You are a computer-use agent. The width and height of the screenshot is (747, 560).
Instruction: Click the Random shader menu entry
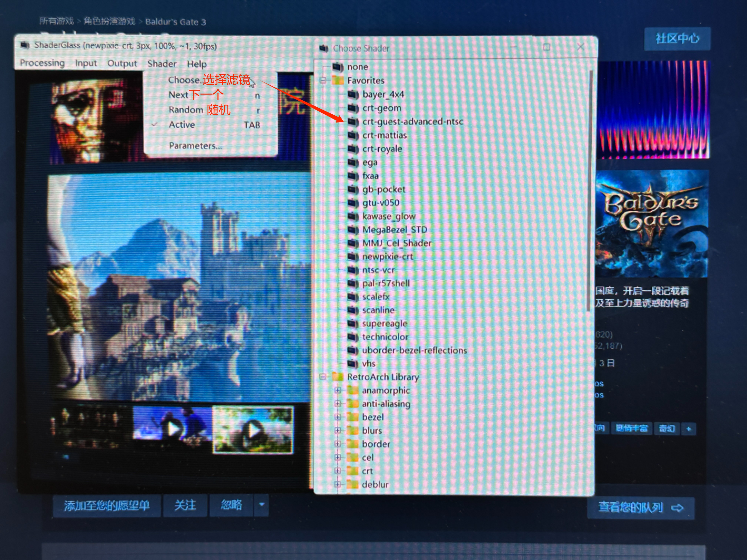(186, 110)
